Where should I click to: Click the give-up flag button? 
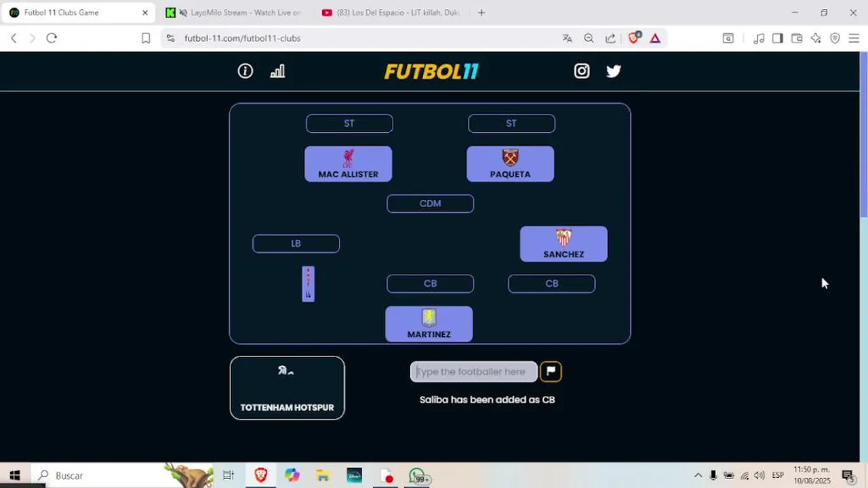point(551,371)
